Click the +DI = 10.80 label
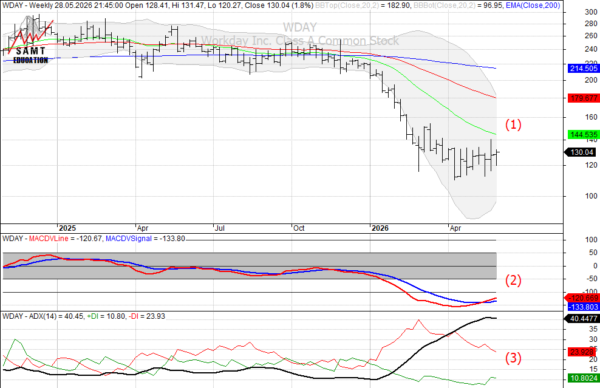The height and width of the screenshot is (388, 600). (106, 316)
